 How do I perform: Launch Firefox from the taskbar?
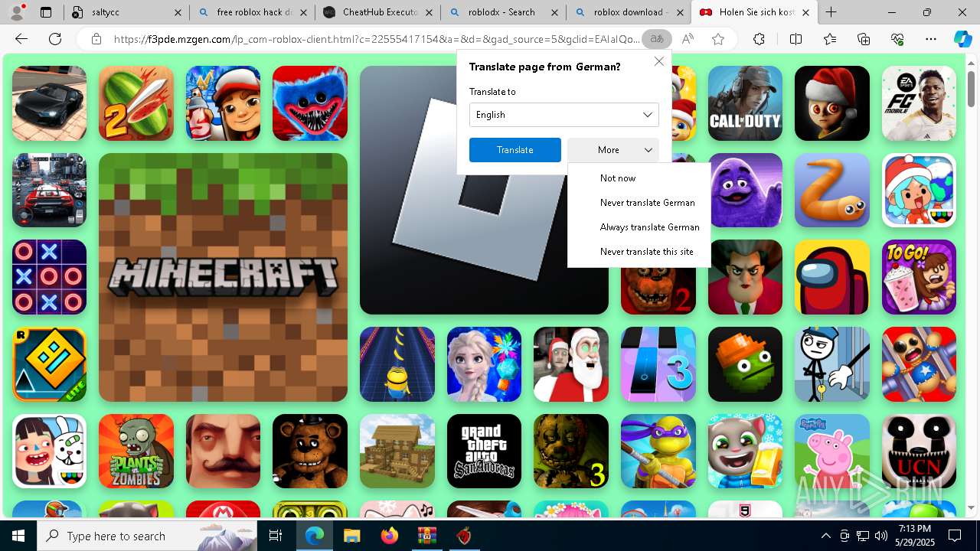pos(389,536)
